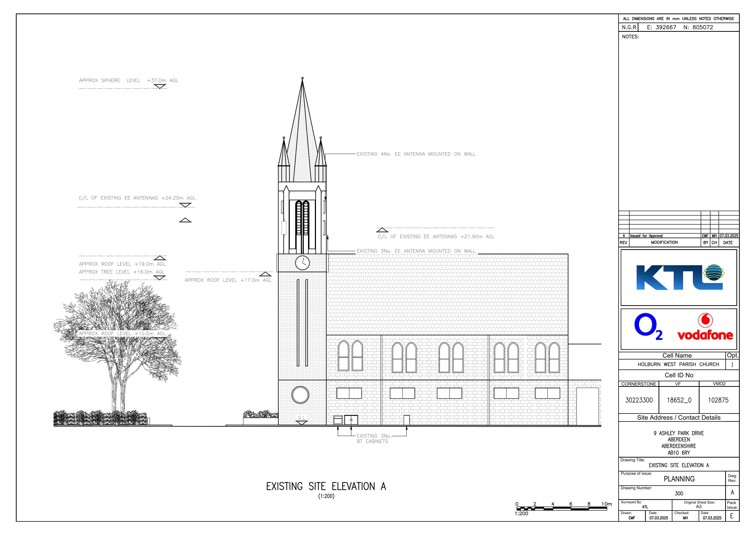Click VF cell ID '18652_0'
Screen dimensions: 756x535
(679, 400)
